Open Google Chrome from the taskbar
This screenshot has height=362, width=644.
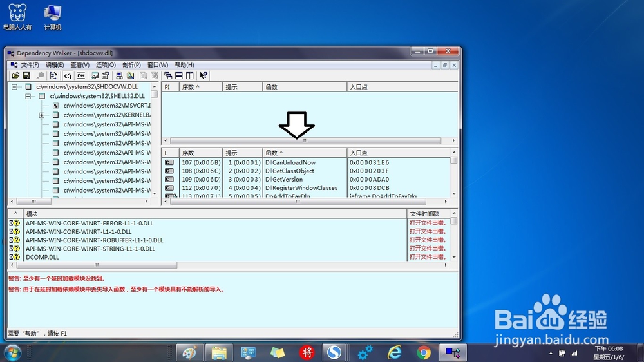pyautogui.click(x=424, y=352)
